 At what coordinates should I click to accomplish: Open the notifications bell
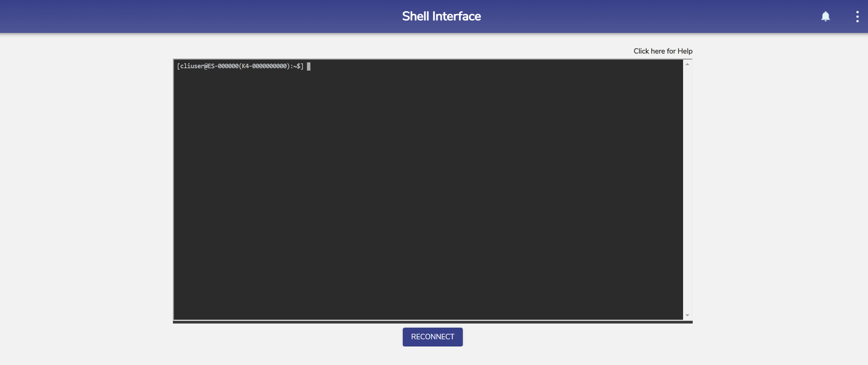825,16
